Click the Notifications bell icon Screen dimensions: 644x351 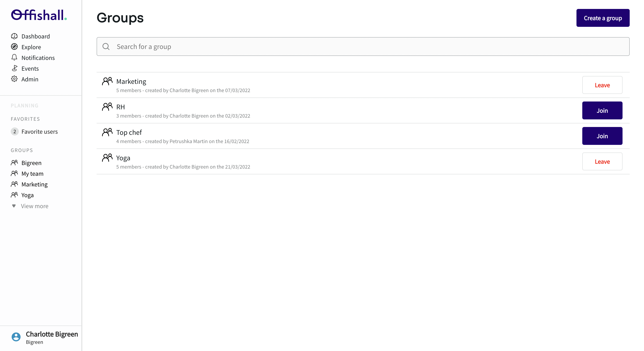14,57
